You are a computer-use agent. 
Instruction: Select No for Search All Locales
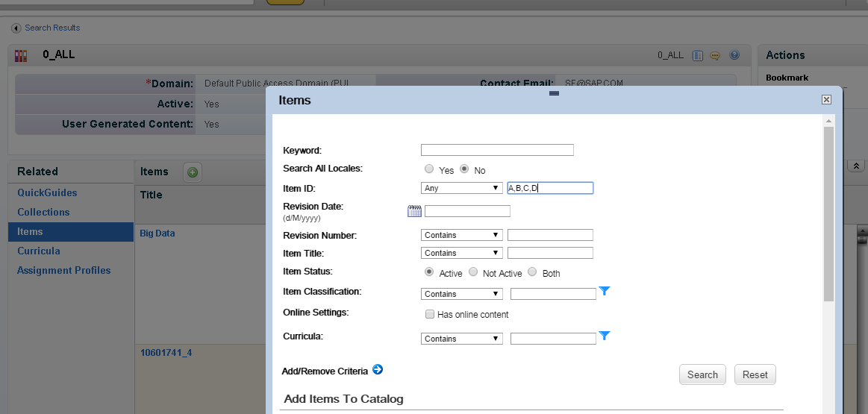click(x=464, y=169)
